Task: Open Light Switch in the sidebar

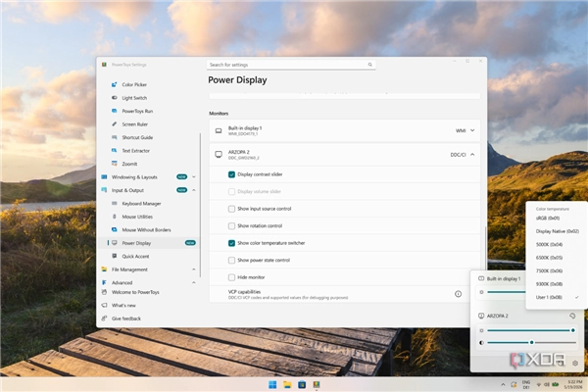Action: (x=134, y=98)
